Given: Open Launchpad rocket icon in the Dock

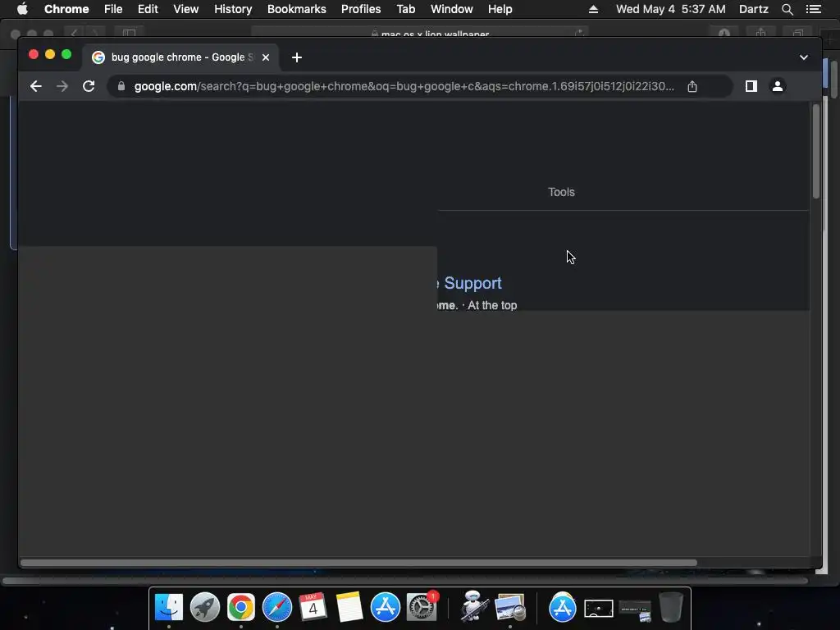Looking at the screenshot, I should (x=204, y=607).
